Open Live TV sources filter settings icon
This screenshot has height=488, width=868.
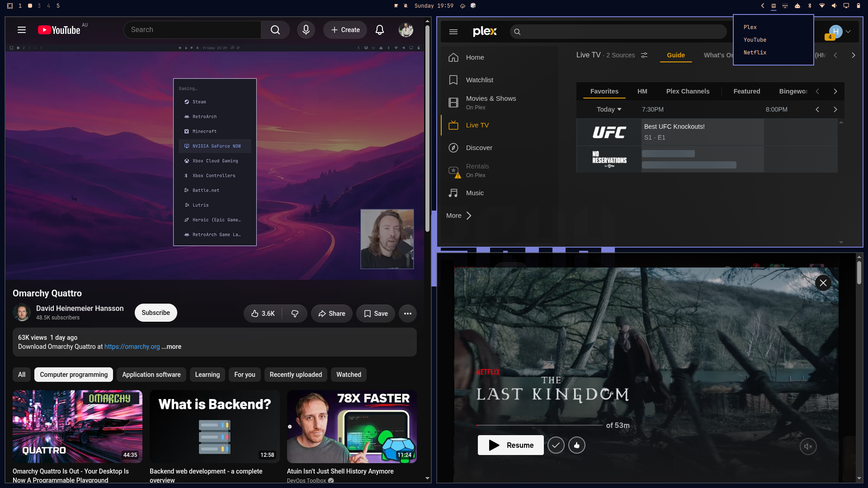pyautogui.click(x=644, y=55)
